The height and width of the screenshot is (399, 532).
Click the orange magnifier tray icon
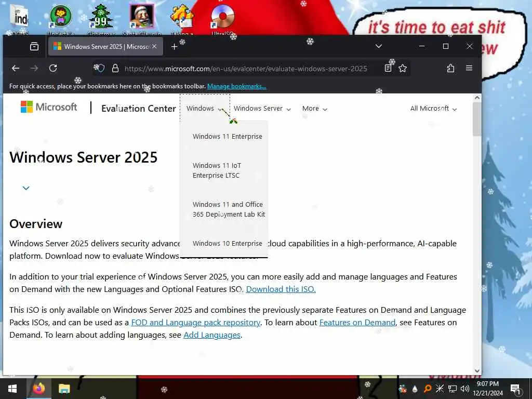click(428, 389)
